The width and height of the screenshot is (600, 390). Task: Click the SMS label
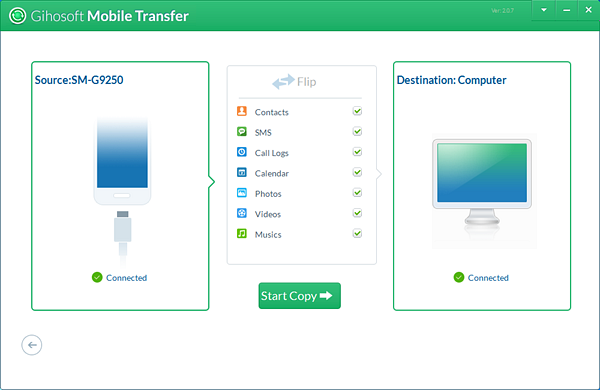(263, 132)
